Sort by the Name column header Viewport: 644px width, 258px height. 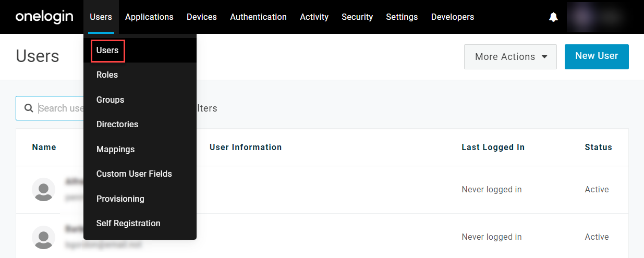[44, 148]
